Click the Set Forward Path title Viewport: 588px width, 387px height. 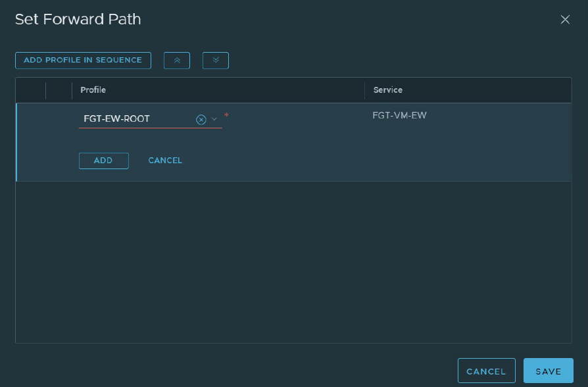78,20
